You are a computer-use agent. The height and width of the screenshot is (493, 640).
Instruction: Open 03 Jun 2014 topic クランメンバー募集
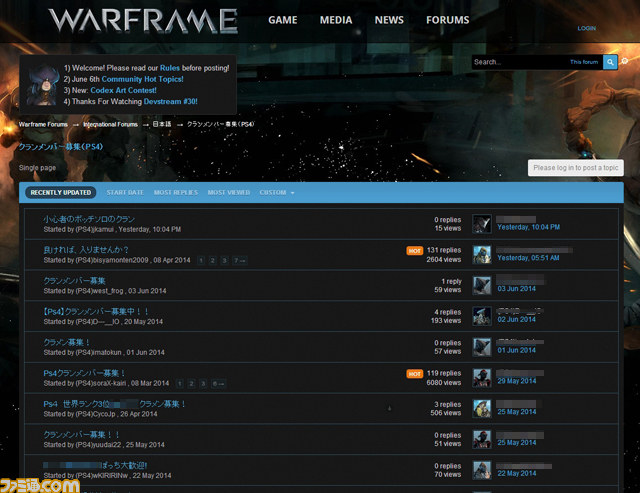[x=74, y=281]
